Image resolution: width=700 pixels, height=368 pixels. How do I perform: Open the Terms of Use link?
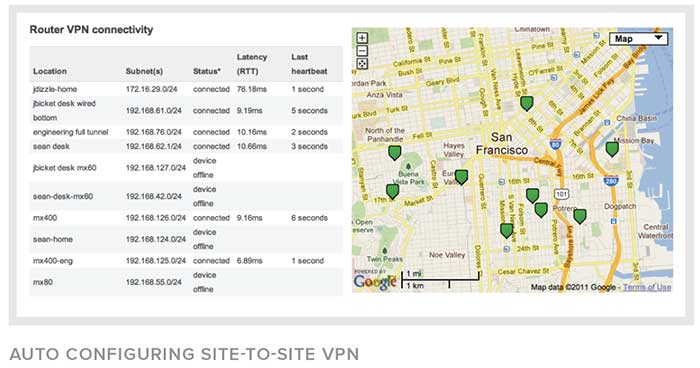coord(647,287)
